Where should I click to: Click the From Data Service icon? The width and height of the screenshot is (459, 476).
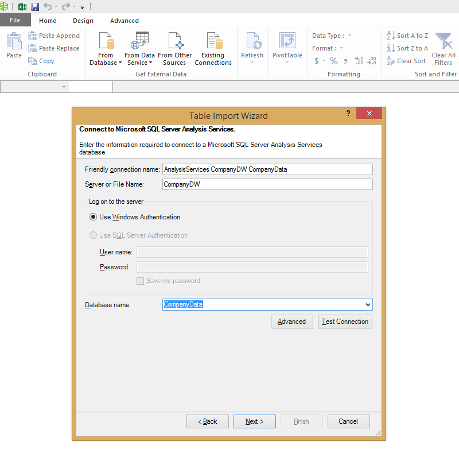[x=139, y=42]
